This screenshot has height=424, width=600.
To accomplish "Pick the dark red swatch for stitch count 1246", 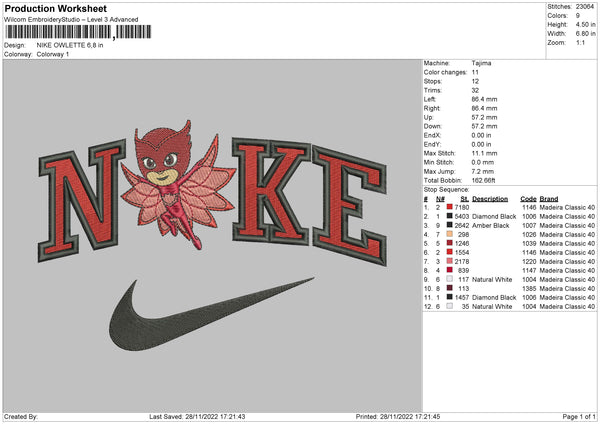I will tap(450, 243).
